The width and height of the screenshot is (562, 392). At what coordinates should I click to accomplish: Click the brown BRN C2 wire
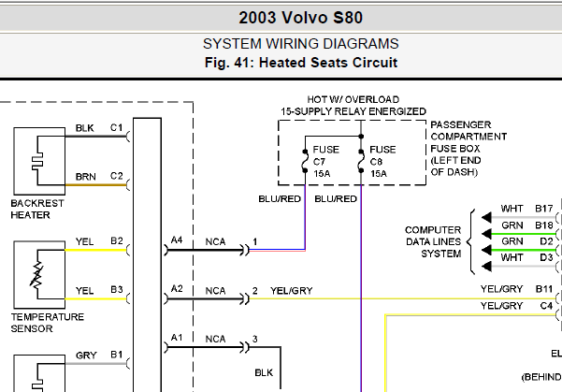(x=95, y=185)
